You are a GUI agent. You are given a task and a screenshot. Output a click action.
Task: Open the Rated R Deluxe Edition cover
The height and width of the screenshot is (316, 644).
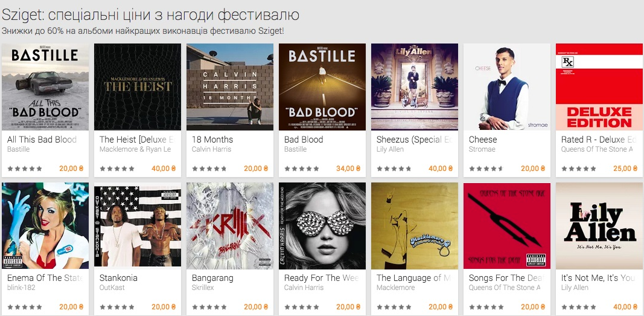point(600,87)
